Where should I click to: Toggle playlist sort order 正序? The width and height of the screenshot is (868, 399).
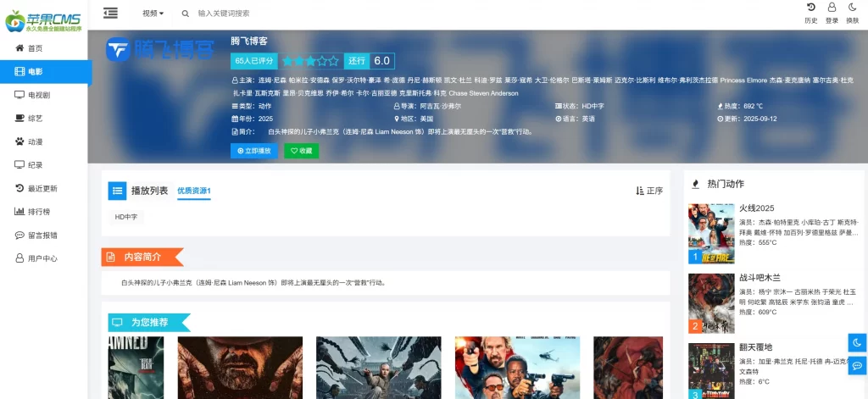click(x=649, y=191)
